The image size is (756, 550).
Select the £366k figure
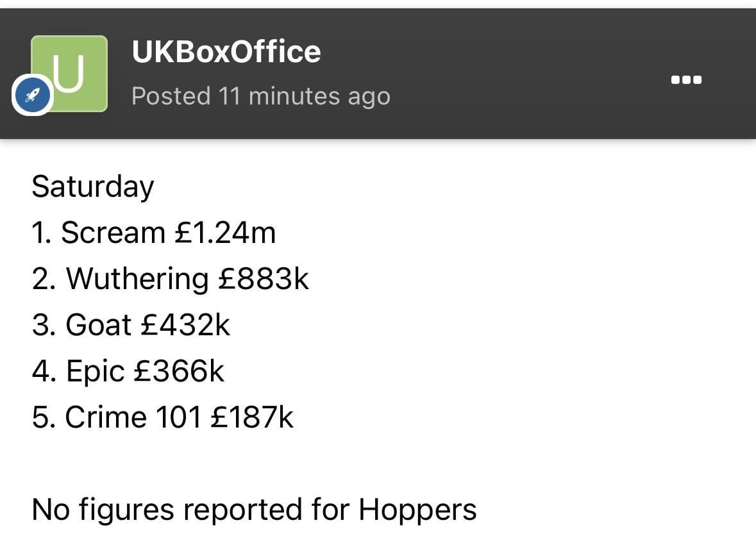tap(179, 371)
